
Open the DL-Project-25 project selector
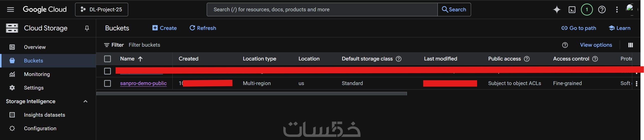pos(101,10)
